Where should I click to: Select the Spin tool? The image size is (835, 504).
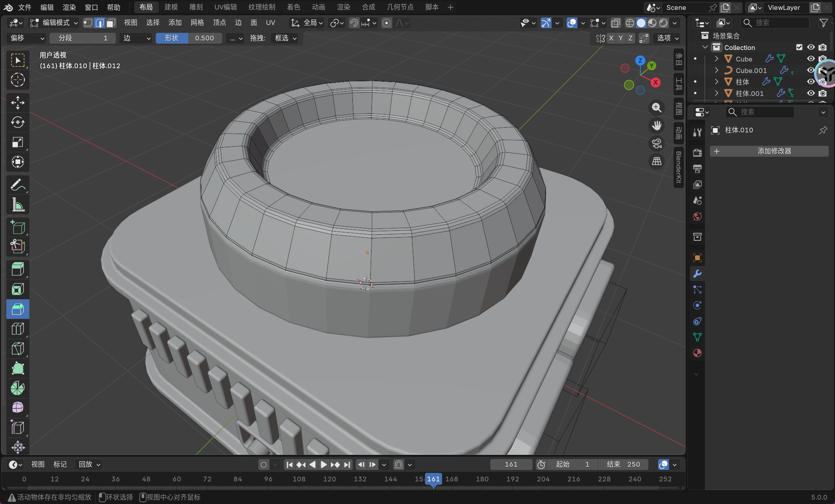coord(17,388)
